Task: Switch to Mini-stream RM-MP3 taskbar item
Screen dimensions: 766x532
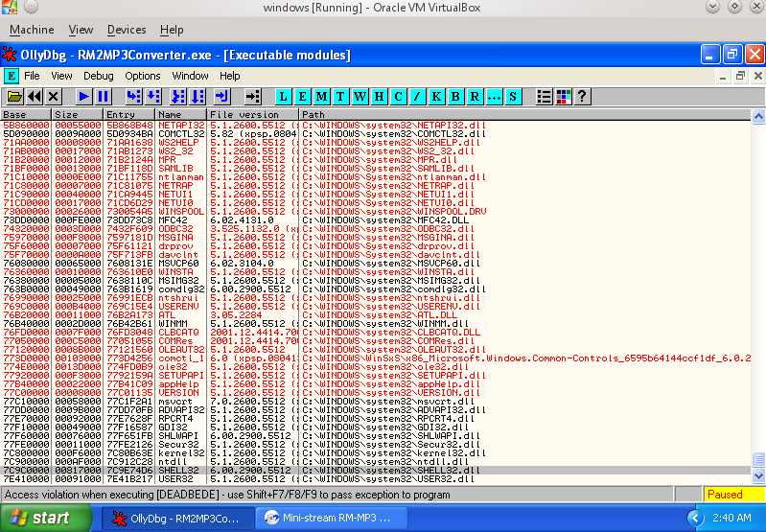Action: click(x=331, y=518)
